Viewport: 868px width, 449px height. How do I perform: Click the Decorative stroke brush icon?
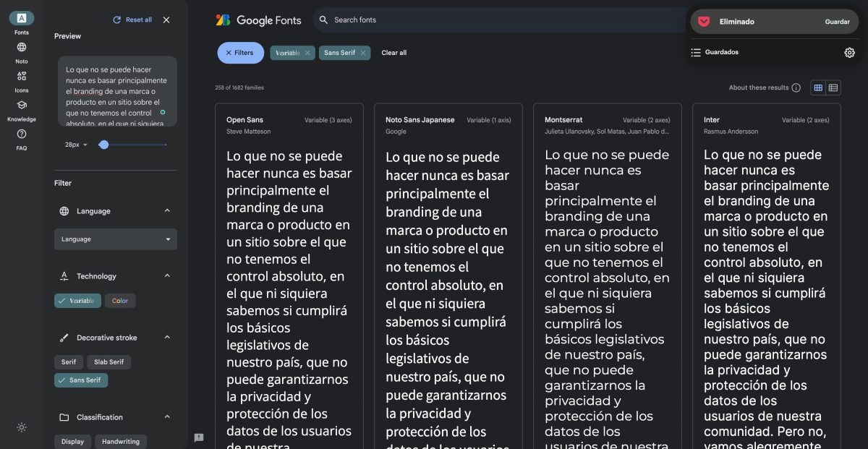64,338
